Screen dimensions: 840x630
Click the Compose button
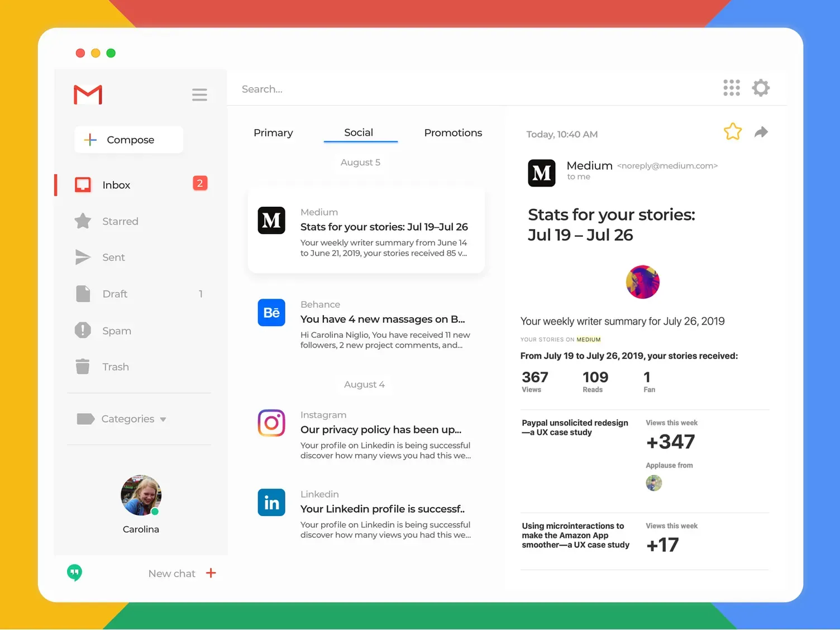128,140
